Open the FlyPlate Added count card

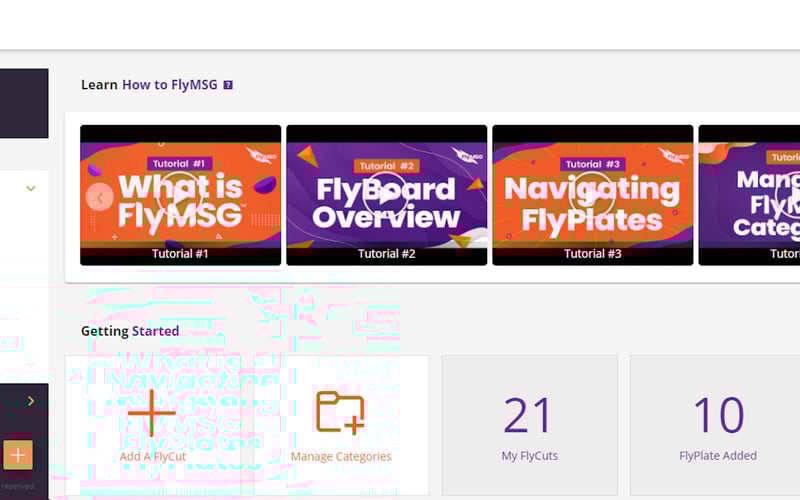tap(715, 426)
